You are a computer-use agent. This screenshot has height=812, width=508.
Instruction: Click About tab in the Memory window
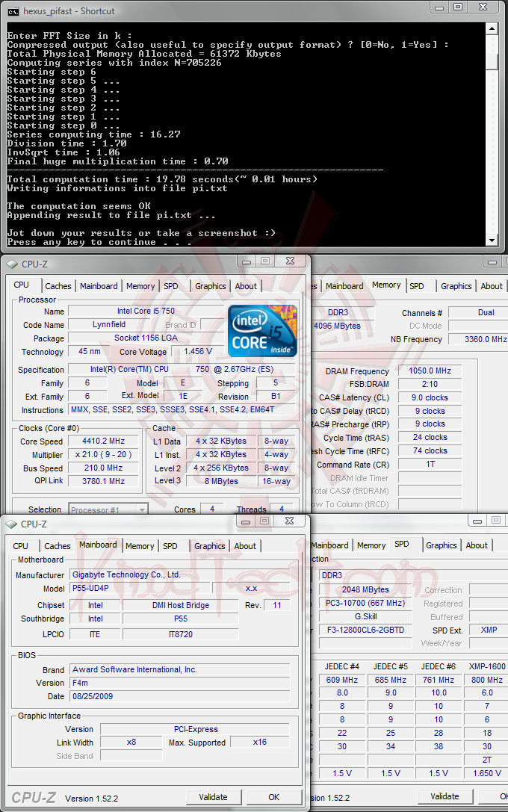pos(492,286)
